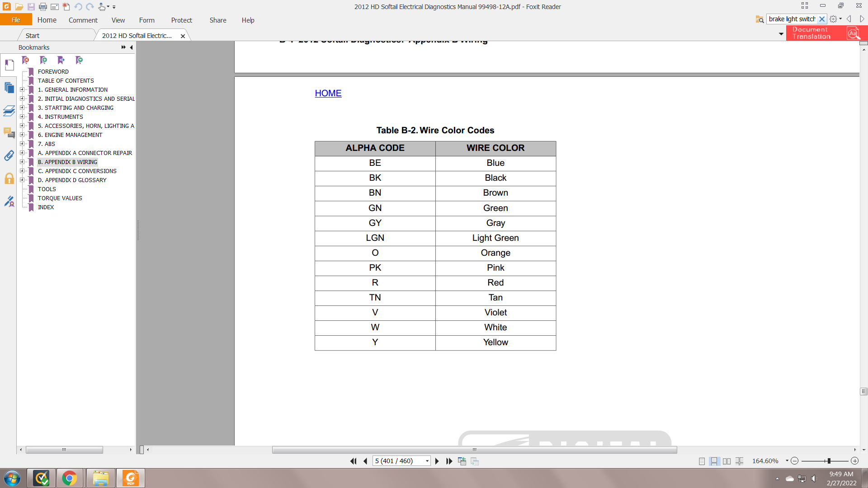
Task: Open the Pages thumbnail panel icon
Action: click(9, 88)
